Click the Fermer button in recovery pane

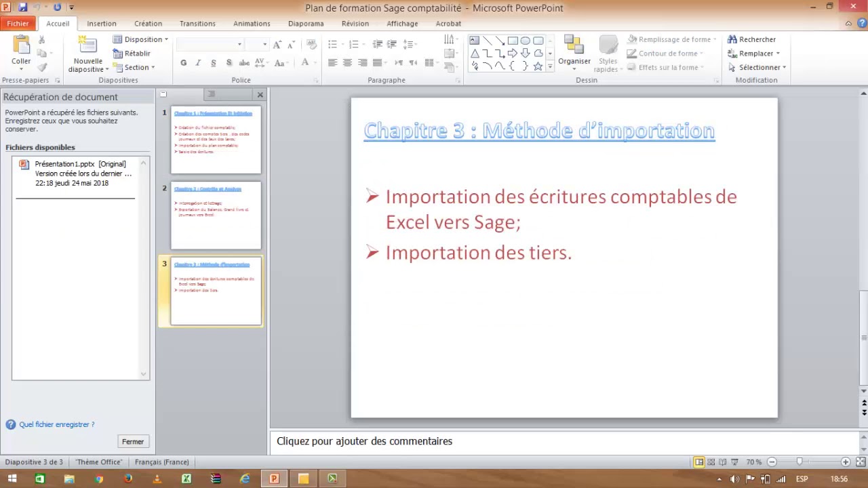pos(133,441)
